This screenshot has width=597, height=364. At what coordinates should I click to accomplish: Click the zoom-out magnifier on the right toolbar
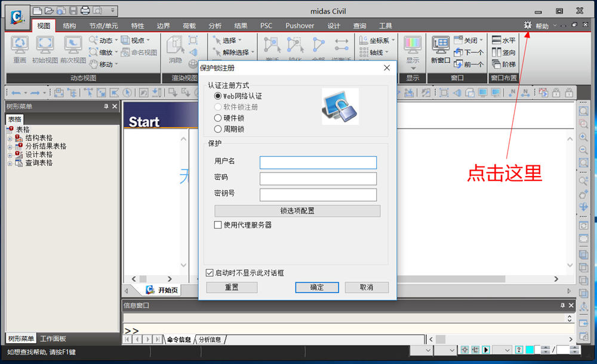coord(583,150)
